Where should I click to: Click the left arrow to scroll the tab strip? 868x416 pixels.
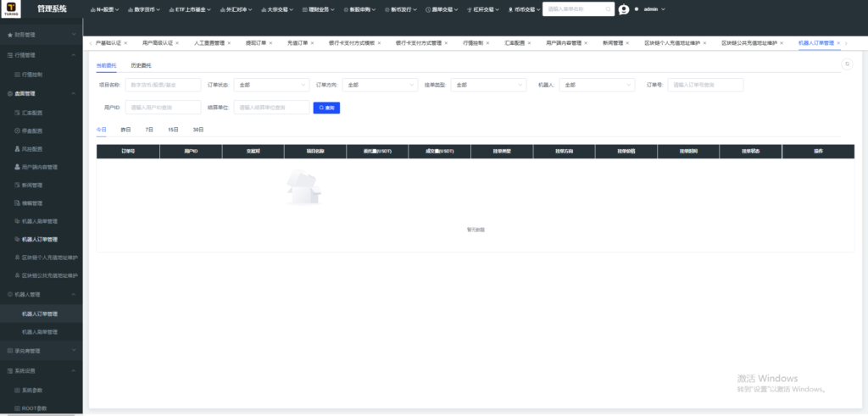click(x=91, y=43)
